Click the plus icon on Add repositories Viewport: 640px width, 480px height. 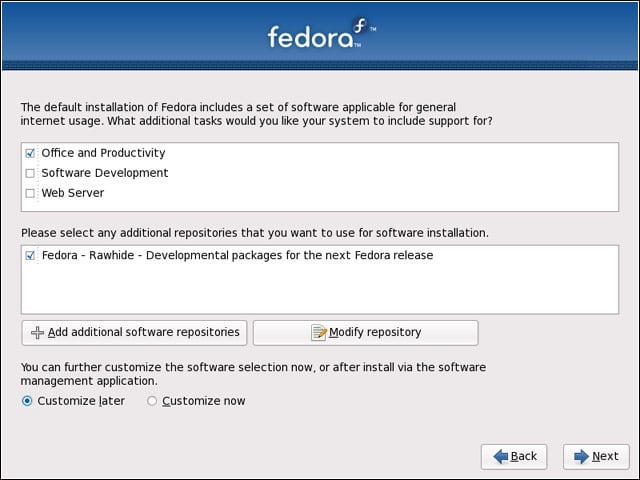38,333
